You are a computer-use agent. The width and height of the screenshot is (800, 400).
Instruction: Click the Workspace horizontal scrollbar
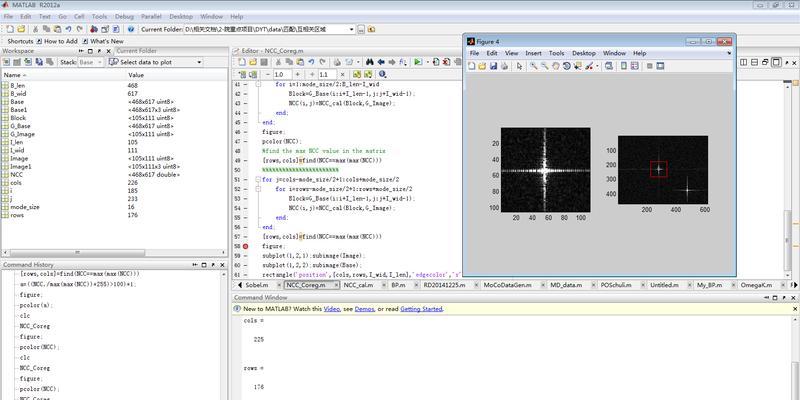(77, 253)
